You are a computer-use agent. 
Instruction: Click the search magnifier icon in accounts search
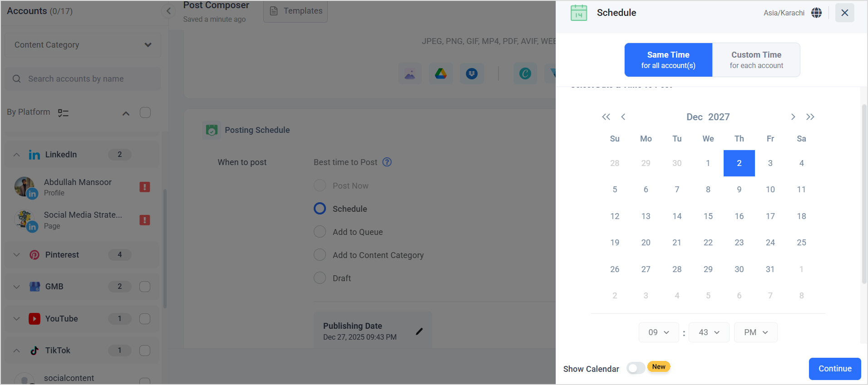(17, 79)
